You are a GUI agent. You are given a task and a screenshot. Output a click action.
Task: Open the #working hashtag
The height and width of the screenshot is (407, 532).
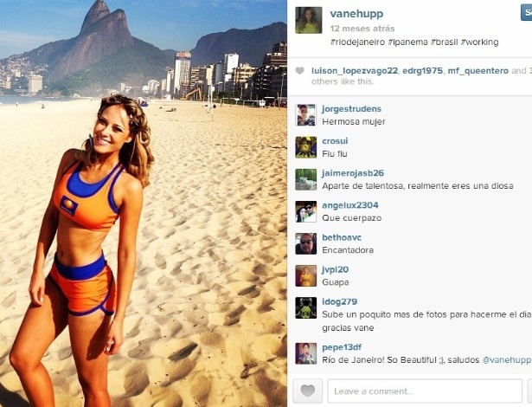[x=479, y=42]
